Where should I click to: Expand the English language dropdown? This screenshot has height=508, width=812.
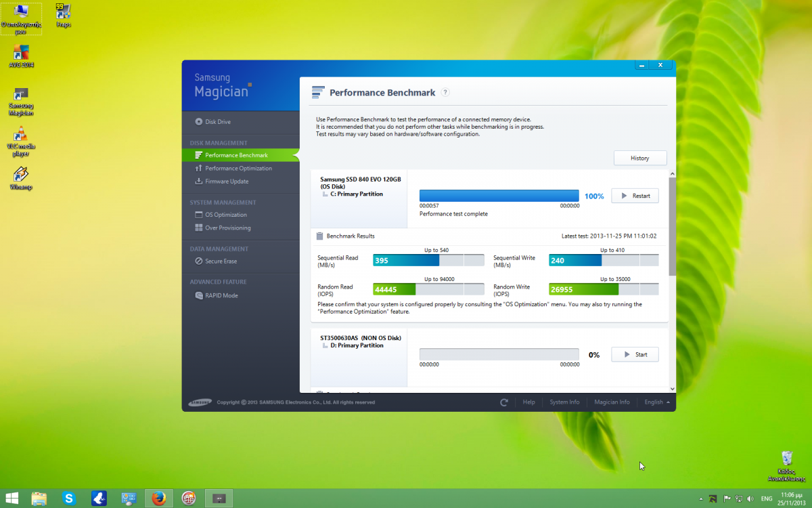[x=657, y=402]
